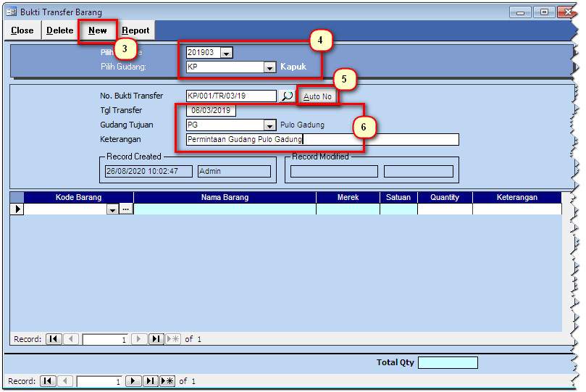
Task: Open the Gudang Tujuan dropdown showing PG
Action: [x=269, y=125]
